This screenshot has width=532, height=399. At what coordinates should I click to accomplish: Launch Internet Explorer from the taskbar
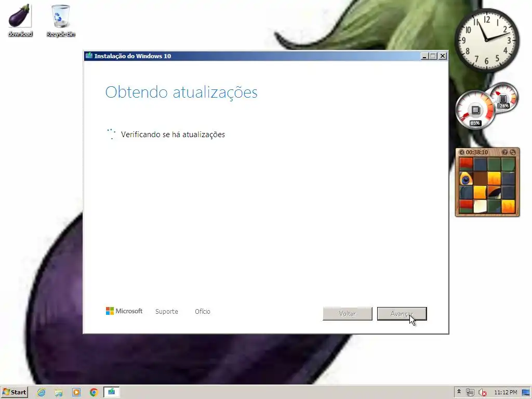coord(42,393)
